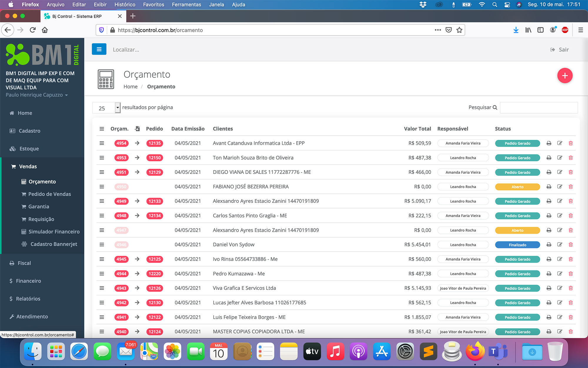Click arrow icon next to orçamento 4948
The width and height of the screenshot is (588, 368).
pos(137,216)
